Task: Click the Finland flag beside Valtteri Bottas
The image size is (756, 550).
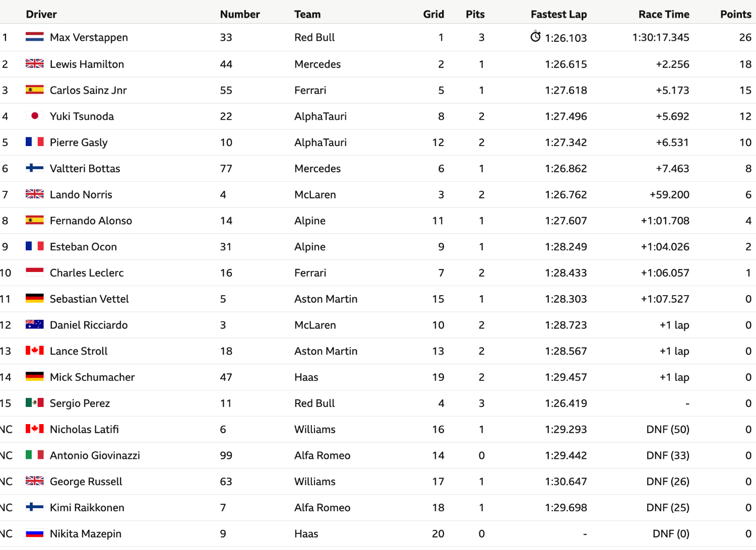Action: pos(35,168)
